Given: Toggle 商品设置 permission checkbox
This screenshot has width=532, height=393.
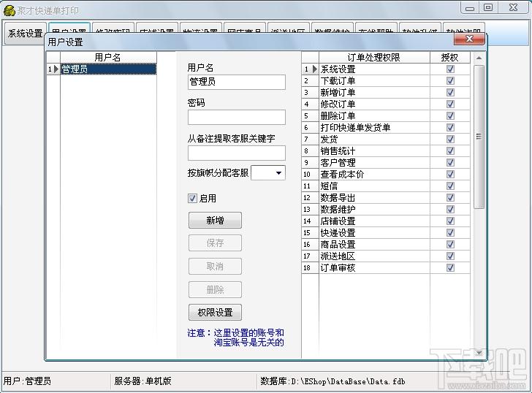Looking at the screenshot, I should [x=450, y=245].
